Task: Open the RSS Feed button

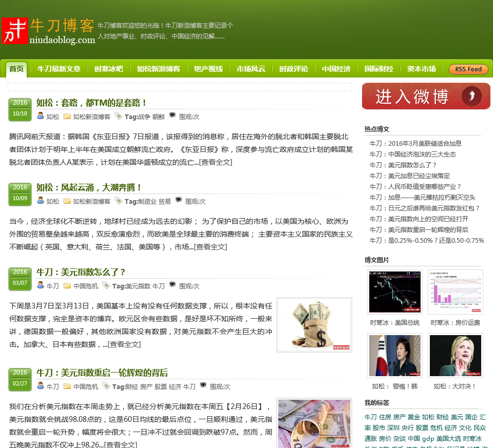Action: point(468,69)
